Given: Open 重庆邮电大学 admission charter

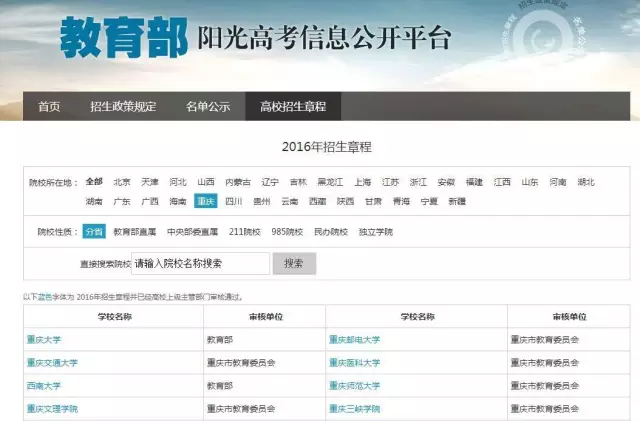Looking at the screenshot, I should point(355,339).
